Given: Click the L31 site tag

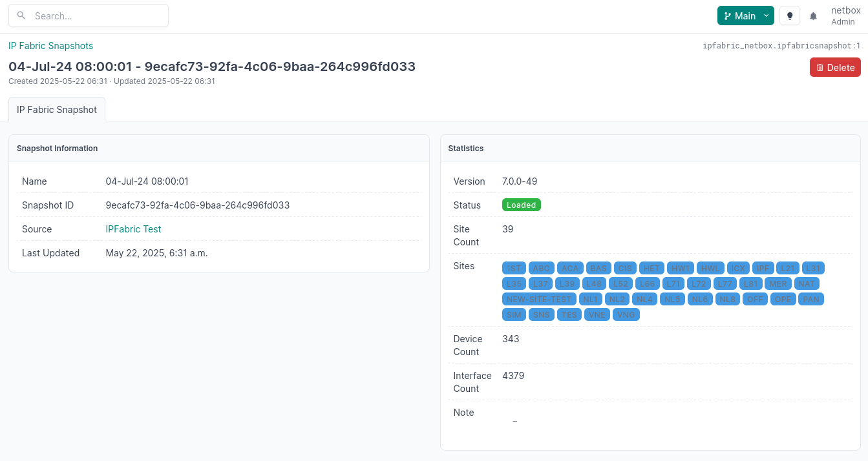Looking at the screenshot, I should pos(813,269).
